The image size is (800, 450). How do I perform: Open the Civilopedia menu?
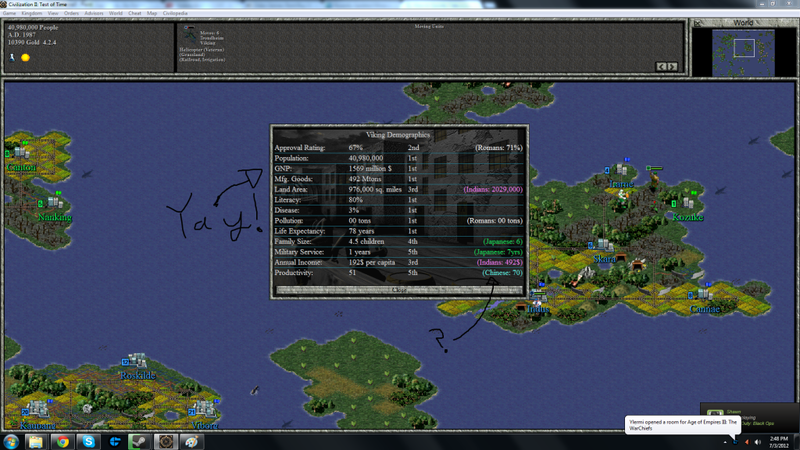coord(175,13)
